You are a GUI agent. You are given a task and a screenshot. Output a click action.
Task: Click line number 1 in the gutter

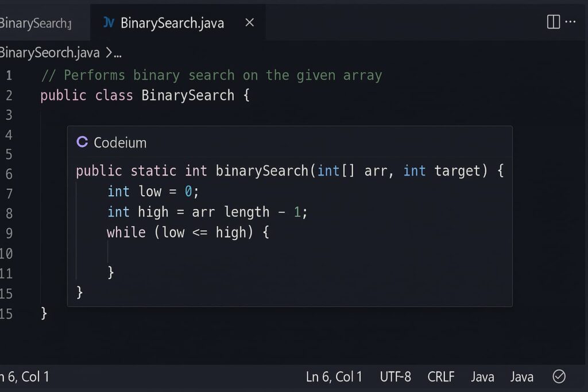pos(9,76)
